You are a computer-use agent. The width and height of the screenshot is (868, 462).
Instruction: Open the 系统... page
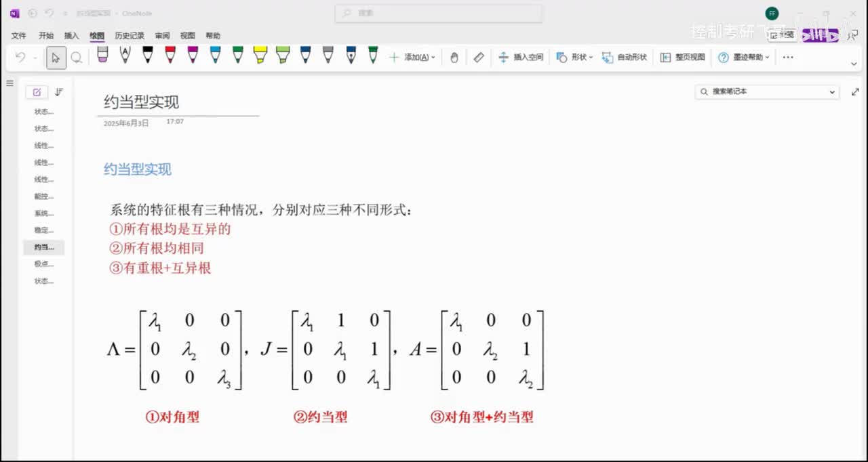tap(44, 213)
